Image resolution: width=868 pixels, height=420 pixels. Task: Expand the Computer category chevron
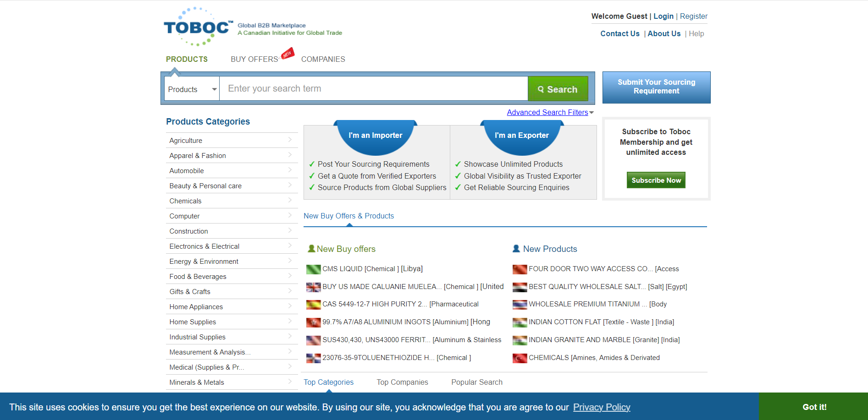tap(290, 215)
